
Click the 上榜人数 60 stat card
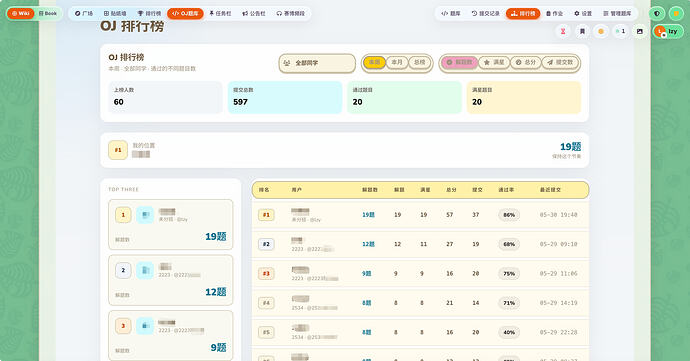165,97
